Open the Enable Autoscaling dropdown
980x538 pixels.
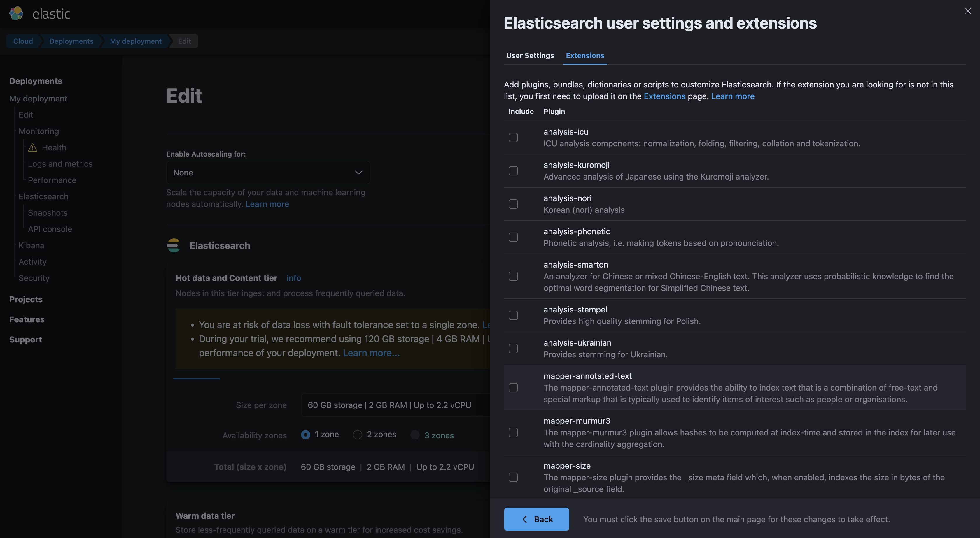(x=268, y=173)
